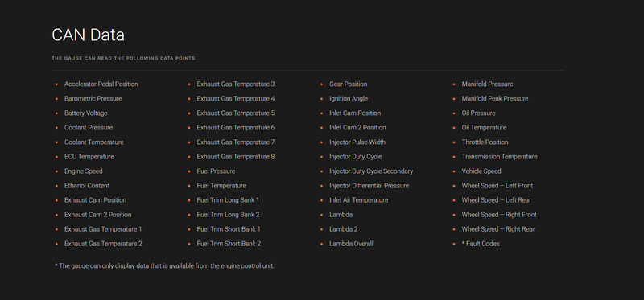644x300 pixels.
Task: Click Exhaust Cam 2 Position entry
Action: (x=97, y=215)
